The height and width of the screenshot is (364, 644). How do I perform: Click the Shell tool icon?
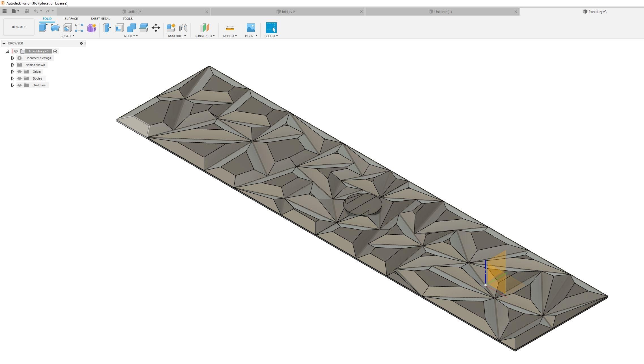(119, 28)
